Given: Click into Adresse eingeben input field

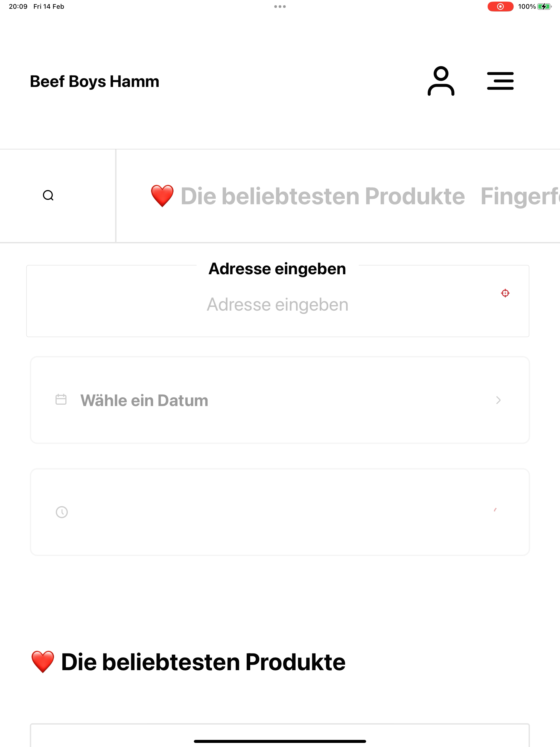Looking at the screenshot, I should click(278, 305).
